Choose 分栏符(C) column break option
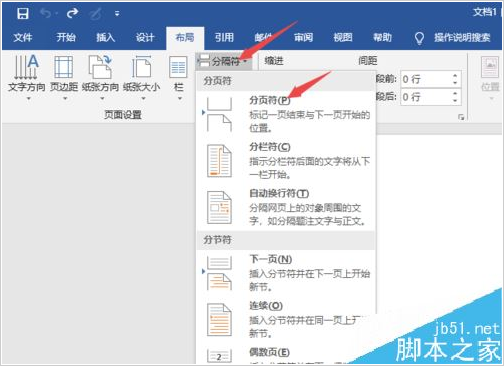The width and height of the screenshot is (504, 366). pyautogui.click(x=287, y=160)
